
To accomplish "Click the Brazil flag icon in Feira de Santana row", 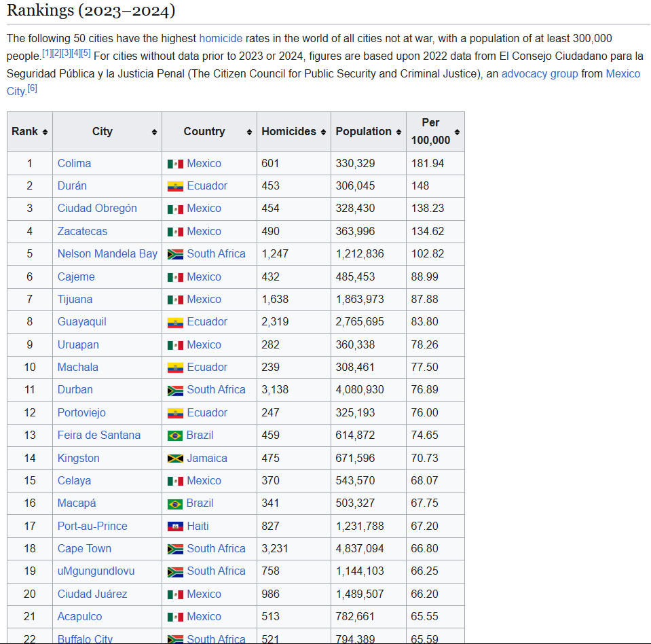I will (x=174, y=435).
